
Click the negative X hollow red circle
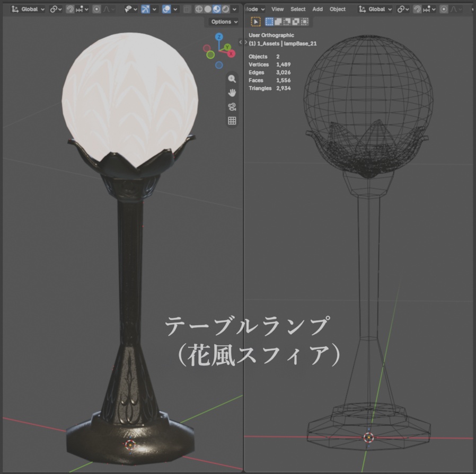click(207, 48)
